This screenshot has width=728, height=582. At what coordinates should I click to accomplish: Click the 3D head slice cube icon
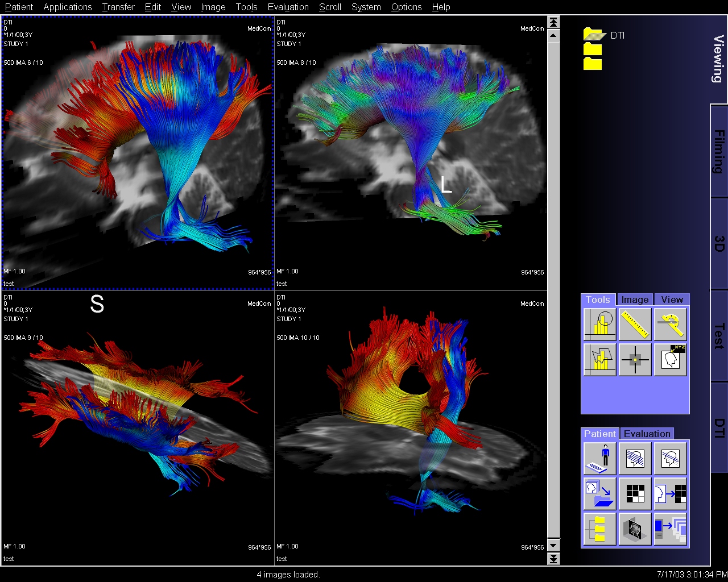click(635, 529)
